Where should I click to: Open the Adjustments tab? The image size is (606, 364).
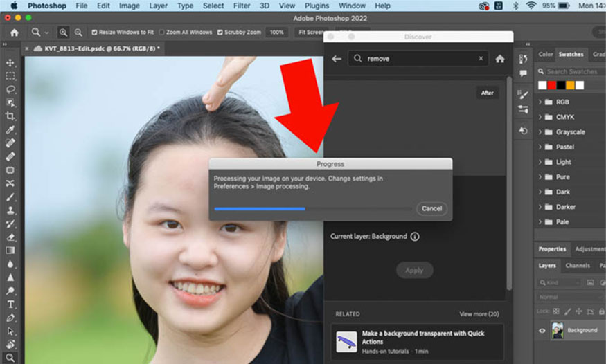[x=590, y=249]
